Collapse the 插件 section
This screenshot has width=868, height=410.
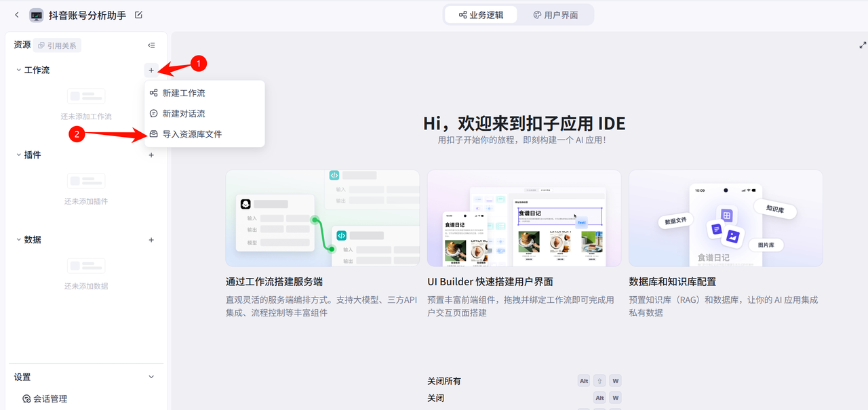coord(19,155)
